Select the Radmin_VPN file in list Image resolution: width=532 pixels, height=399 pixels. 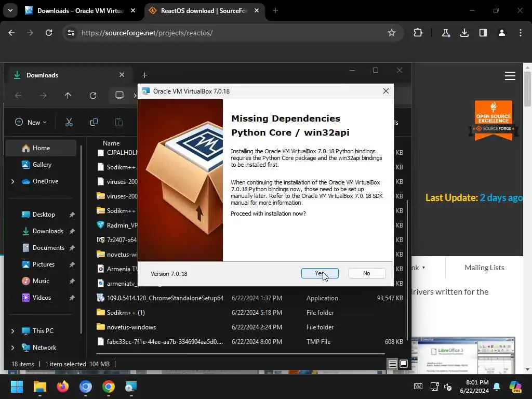(x=117, y=225)
